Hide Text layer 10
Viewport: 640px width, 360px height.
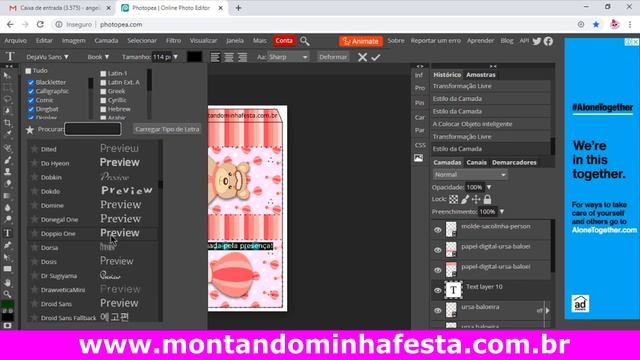click(438, 291)
